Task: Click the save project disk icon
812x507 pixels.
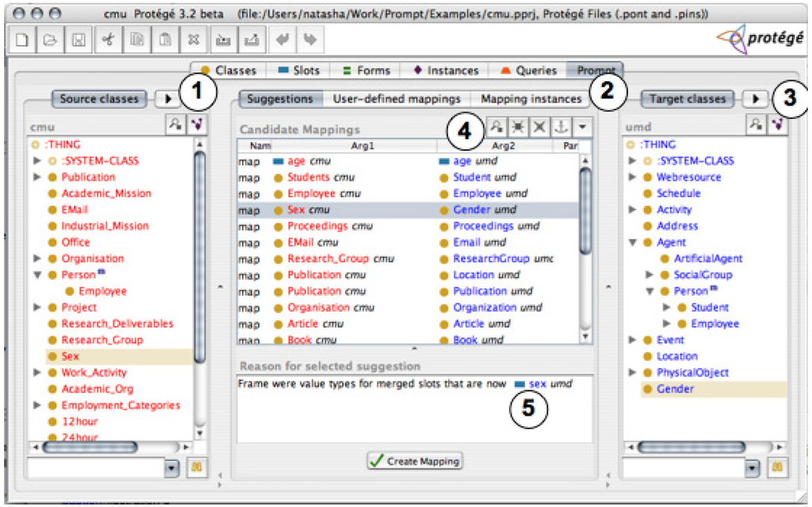Action: [79, 40]
